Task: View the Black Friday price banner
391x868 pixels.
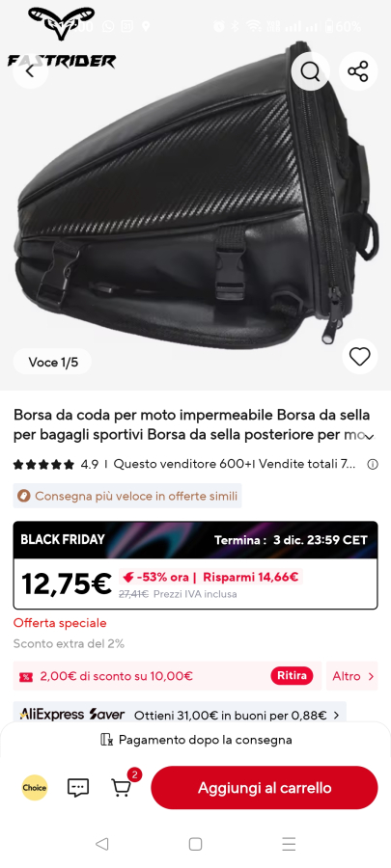Action: (x=195, y=565)
